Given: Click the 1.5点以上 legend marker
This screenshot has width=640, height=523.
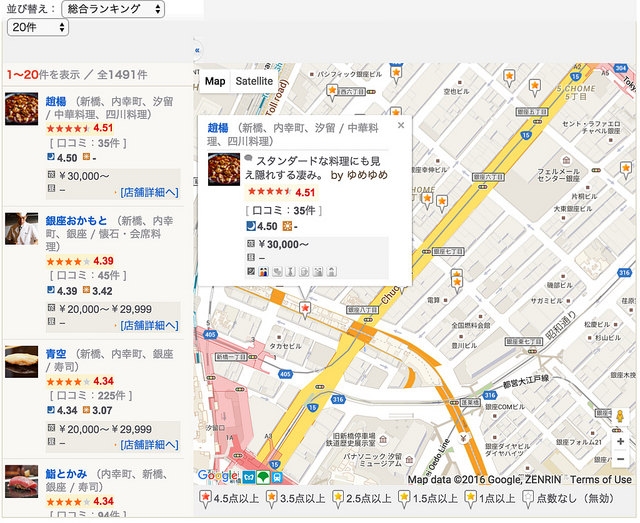Looking at the screenshot, I should coord(404,499).
